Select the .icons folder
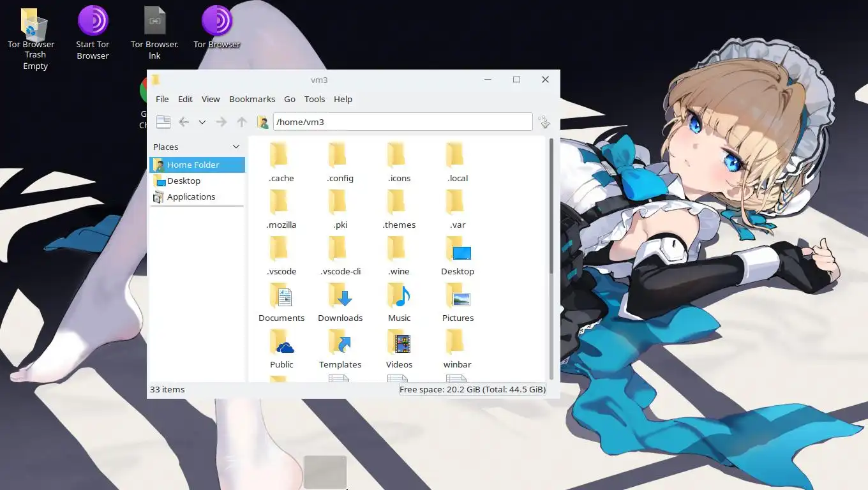Screen dimensions: 868x490 (x=399, y=163)
